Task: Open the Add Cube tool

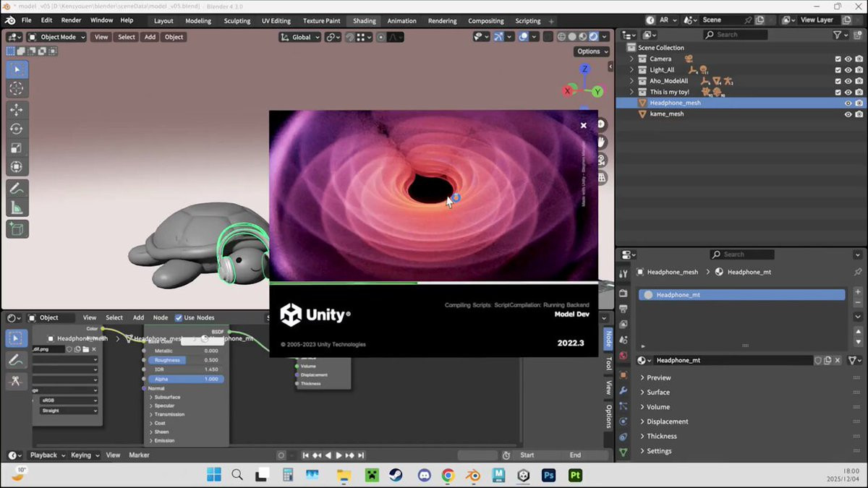Action: 17,229
